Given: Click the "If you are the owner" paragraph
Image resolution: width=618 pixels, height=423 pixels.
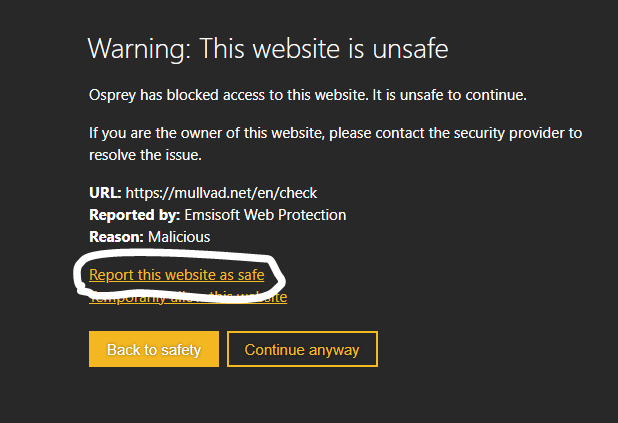Looking at the screenshot, I should (x=335, y=133).
